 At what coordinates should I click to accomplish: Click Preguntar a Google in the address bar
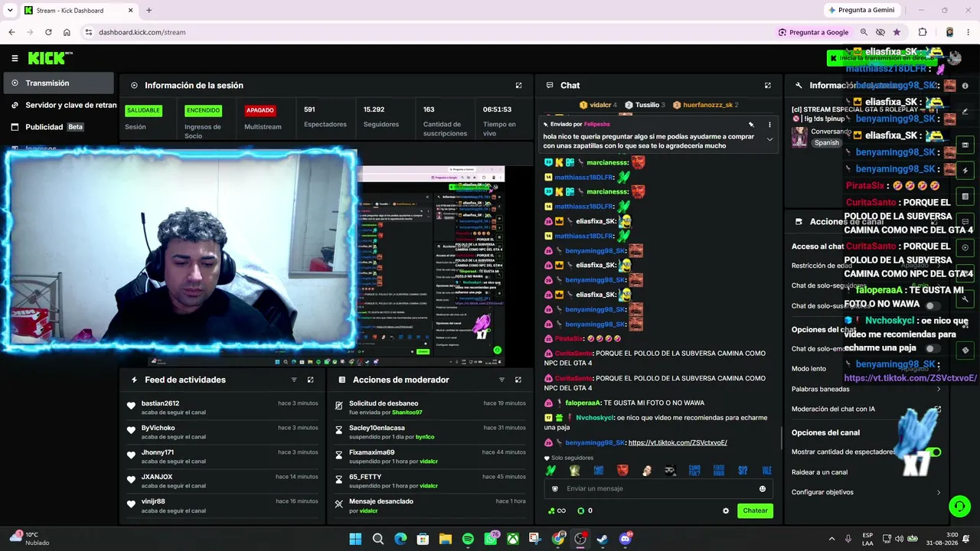813,32
